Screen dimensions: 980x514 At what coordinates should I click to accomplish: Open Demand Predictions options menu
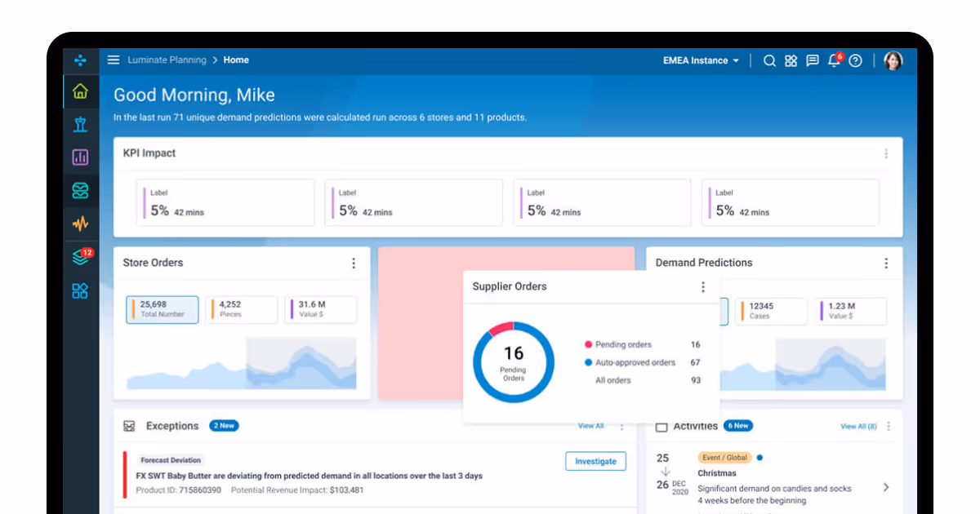click(x=886, y=263)
